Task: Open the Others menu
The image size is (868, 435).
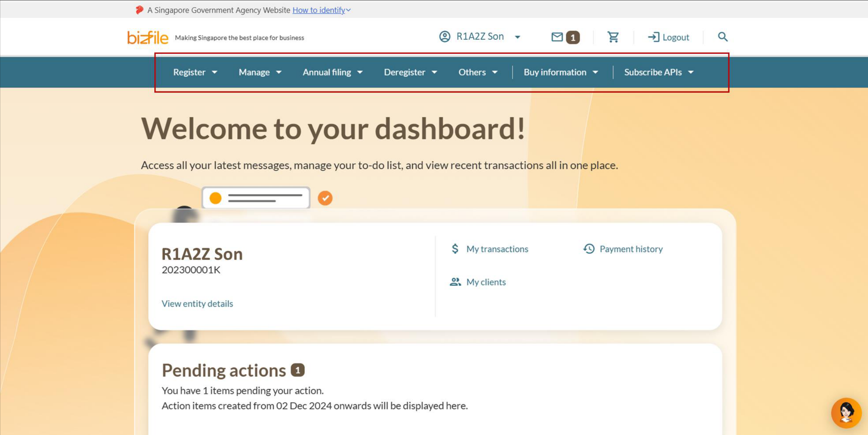Action: tap(472, 72)
